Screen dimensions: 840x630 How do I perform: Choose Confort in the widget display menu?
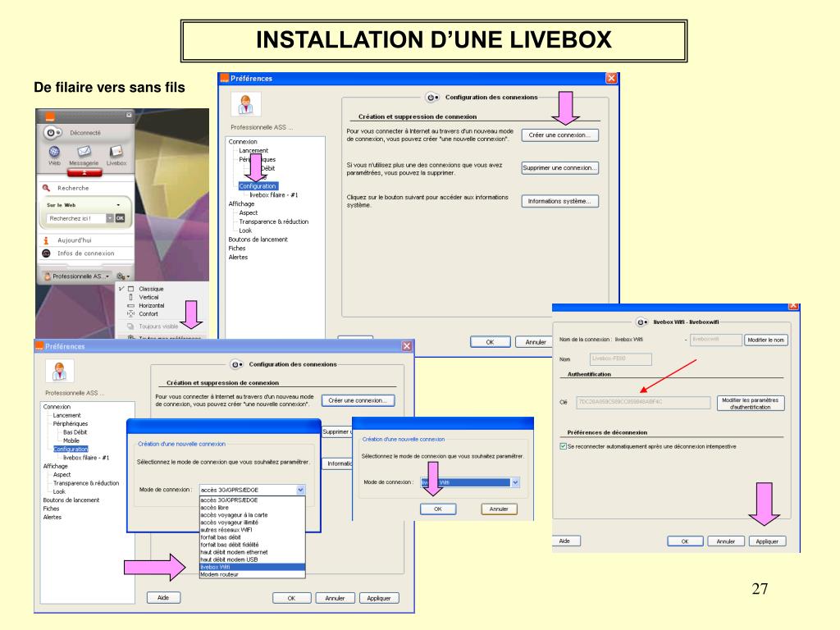[148, 314]
